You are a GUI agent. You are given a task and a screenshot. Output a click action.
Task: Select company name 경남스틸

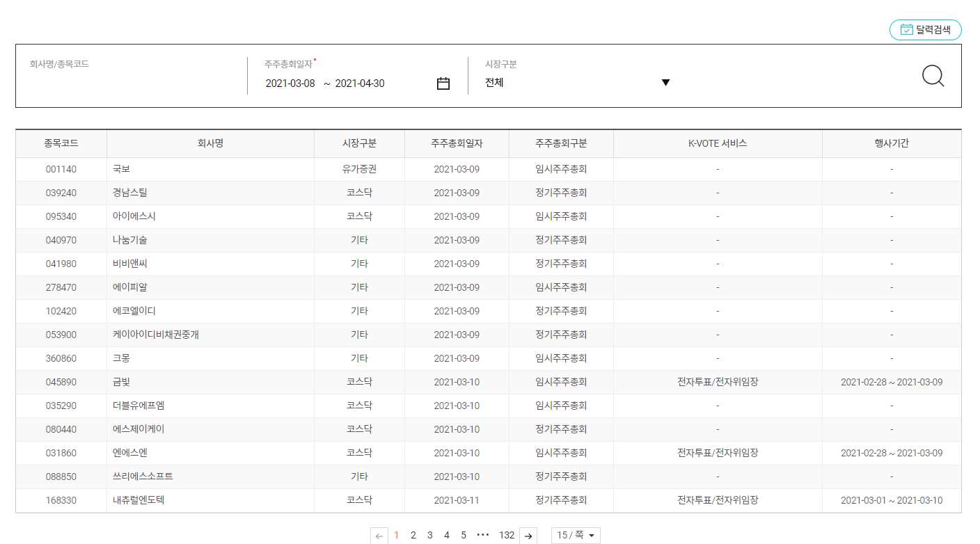130,193
